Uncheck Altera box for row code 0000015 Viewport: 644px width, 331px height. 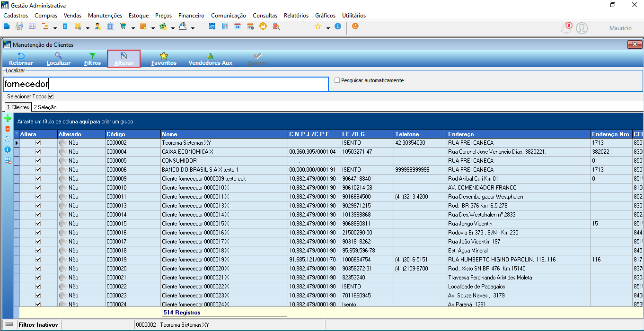[x=38, y=224]
